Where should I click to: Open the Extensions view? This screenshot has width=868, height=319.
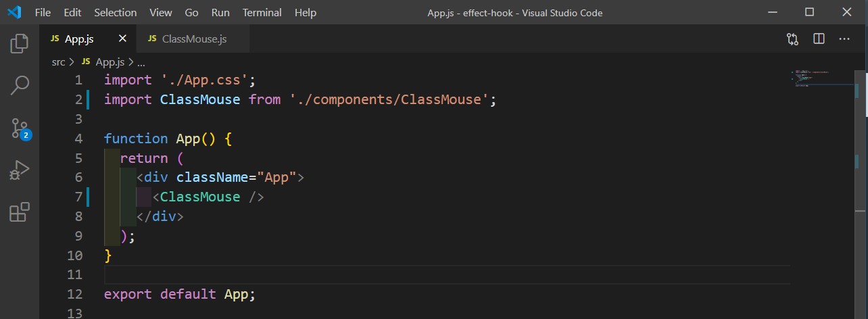pyautogui.click(x=20, y=212)
